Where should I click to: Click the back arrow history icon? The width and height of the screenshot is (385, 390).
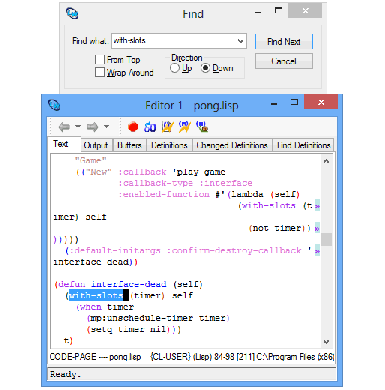click(64, 127)
